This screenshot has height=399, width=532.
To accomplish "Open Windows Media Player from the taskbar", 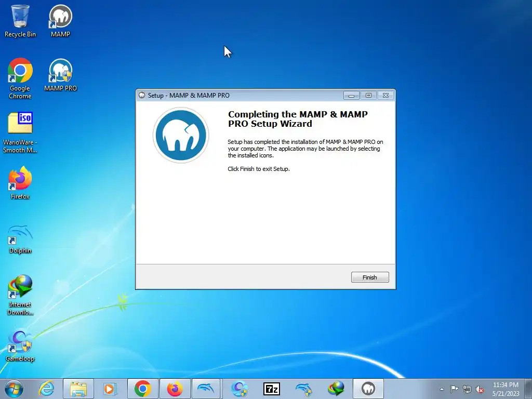I will coord(110,389).
